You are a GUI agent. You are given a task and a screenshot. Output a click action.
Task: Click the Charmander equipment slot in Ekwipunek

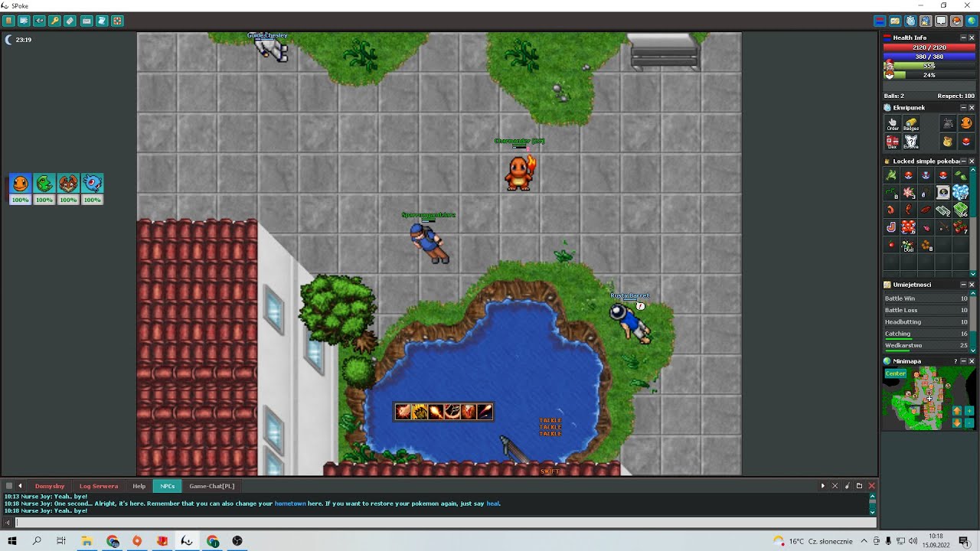pyautogui.click(x=966, y=123)
